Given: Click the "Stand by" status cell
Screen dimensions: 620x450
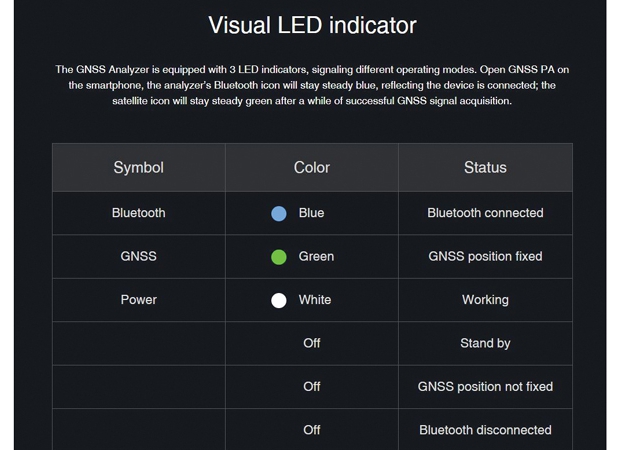Looking at the screenshot, I should (x=485, y=343).
